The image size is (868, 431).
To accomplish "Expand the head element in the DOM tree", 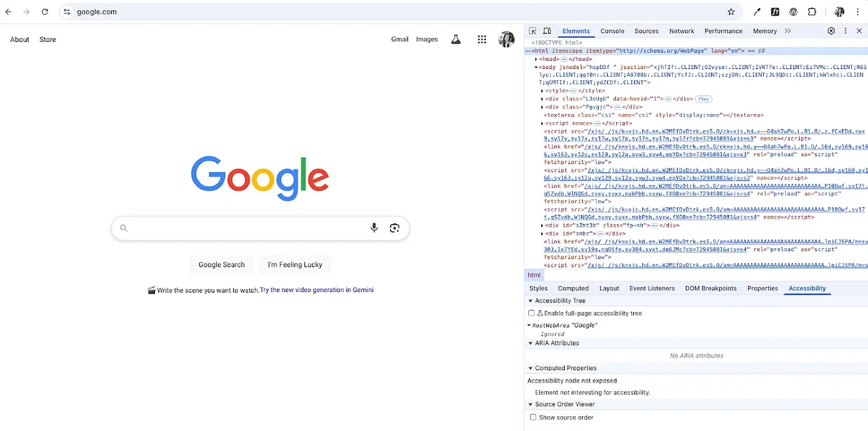I will 536,59.
